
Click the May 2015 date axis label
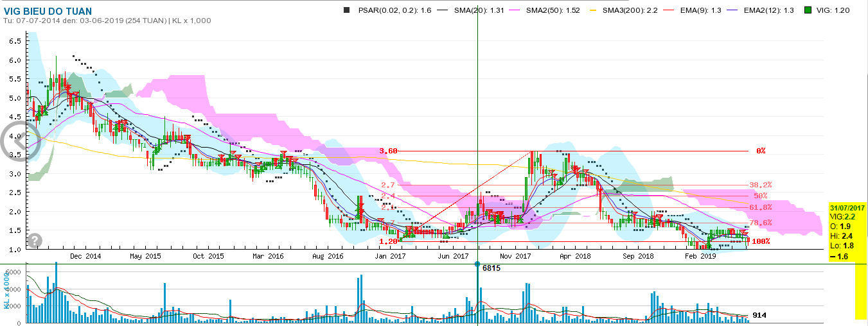coord(145,256)
